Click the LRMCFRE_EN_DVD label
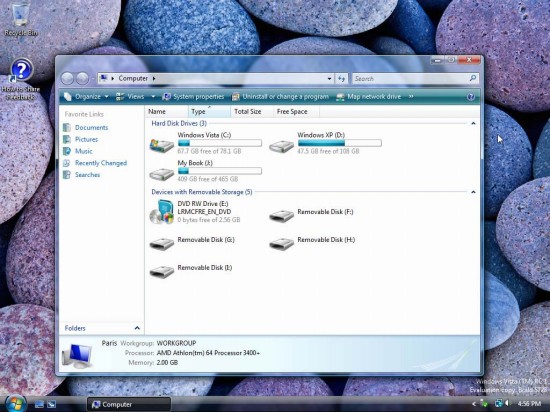This screenshot has width=550, height=412. (204, 212)
